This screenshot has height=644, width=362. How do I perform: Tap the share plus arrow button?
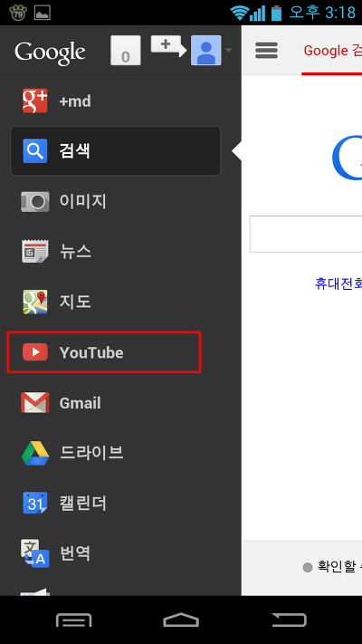point(168,45)
